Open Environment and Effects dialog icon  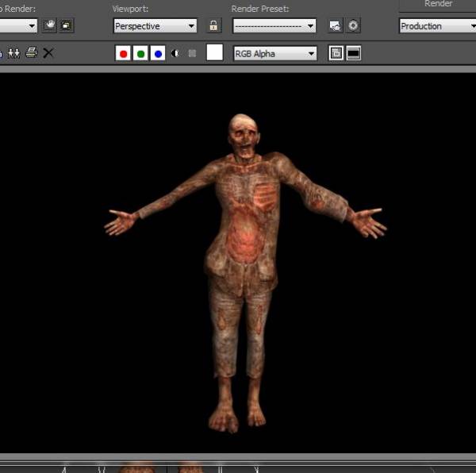pyautogui.click(x=353, y=26)
